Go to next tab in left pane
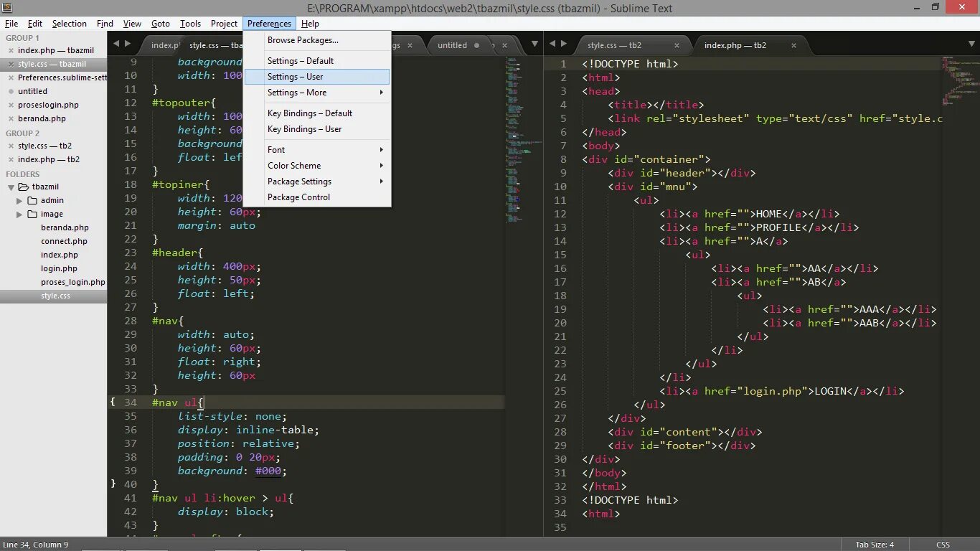The image size is (980, 551). click(x=128, y=44)
